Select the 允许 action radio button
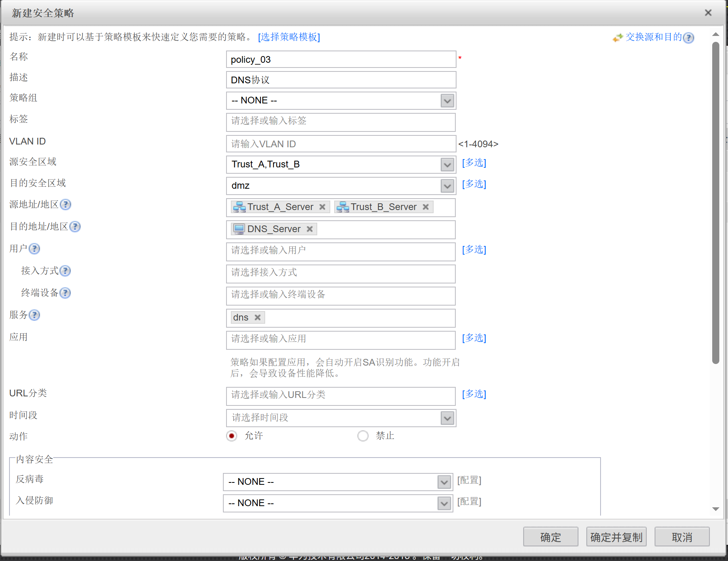This screenshot has width=728, height=561. 232,436
